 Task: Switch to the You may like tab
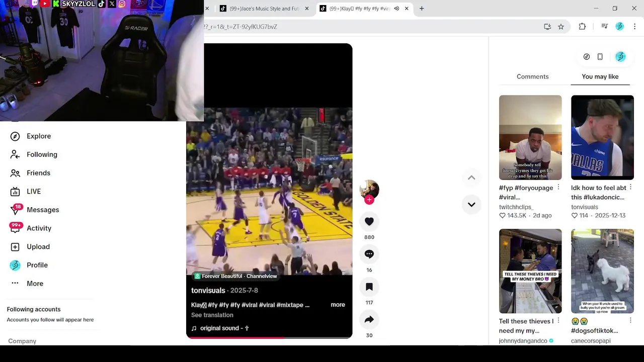click(600, 76)
